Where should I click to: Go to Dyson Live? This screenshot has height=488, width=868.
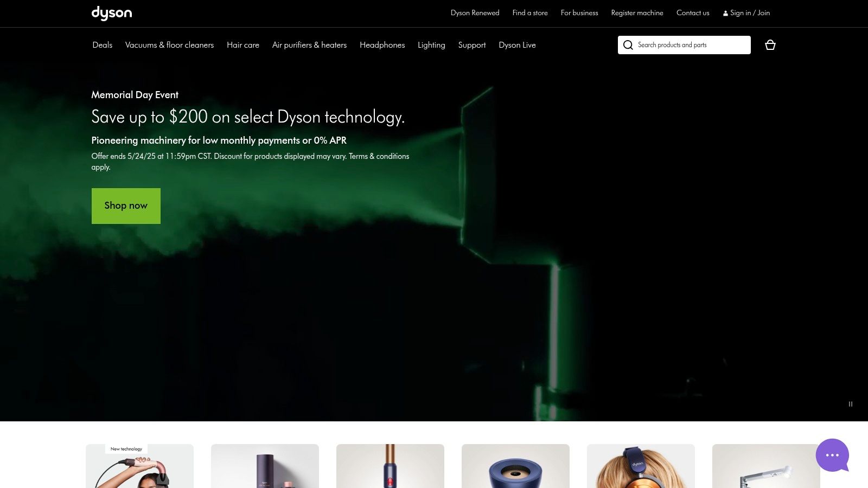pos(517,45)
